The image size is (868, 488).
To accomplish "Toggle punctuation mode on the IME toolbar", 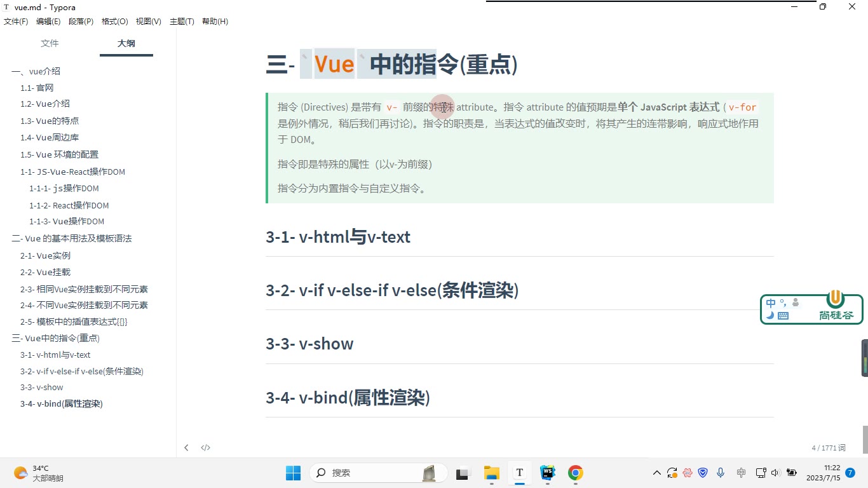I will pyautogui.click(x=783, y=303).
